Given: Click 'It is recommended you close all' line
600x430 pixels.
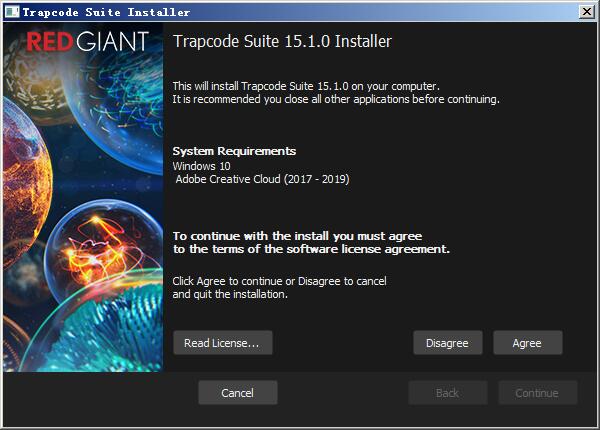Looking at the screenshot, I should click(x=336, y=99).
